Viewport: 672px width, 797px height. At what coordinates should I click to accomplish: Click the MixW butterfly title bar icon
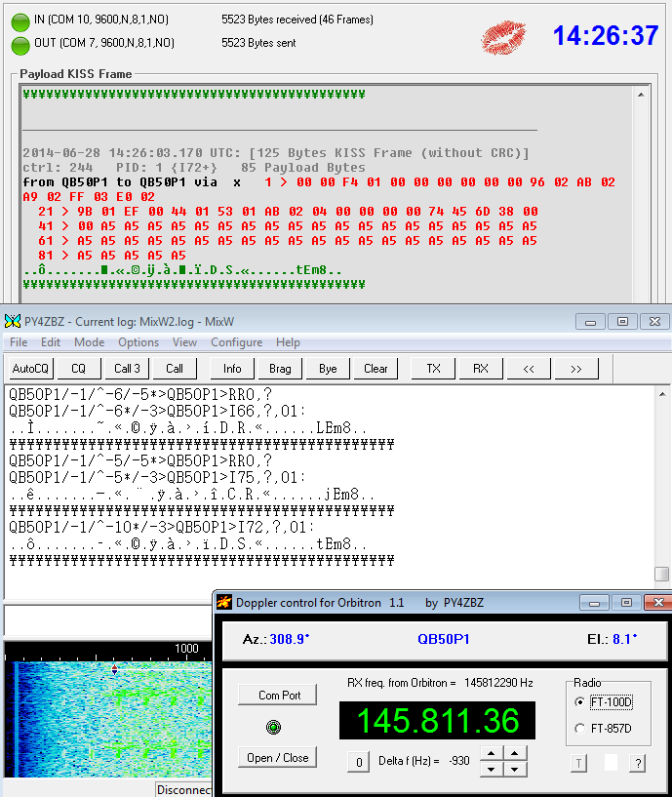coord(13,321)
